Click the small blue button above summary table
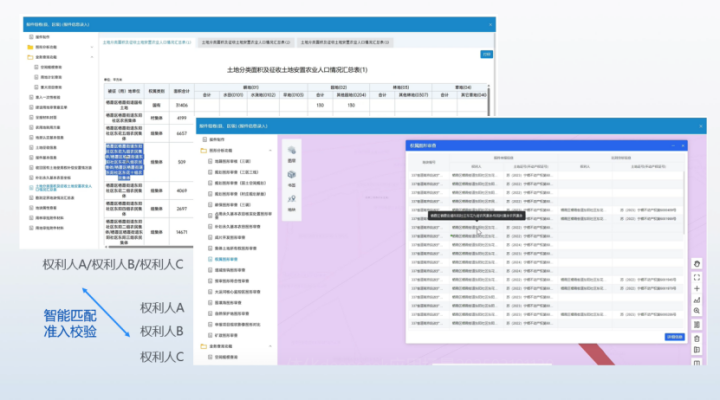720x400 pixels. pos(486,54)
